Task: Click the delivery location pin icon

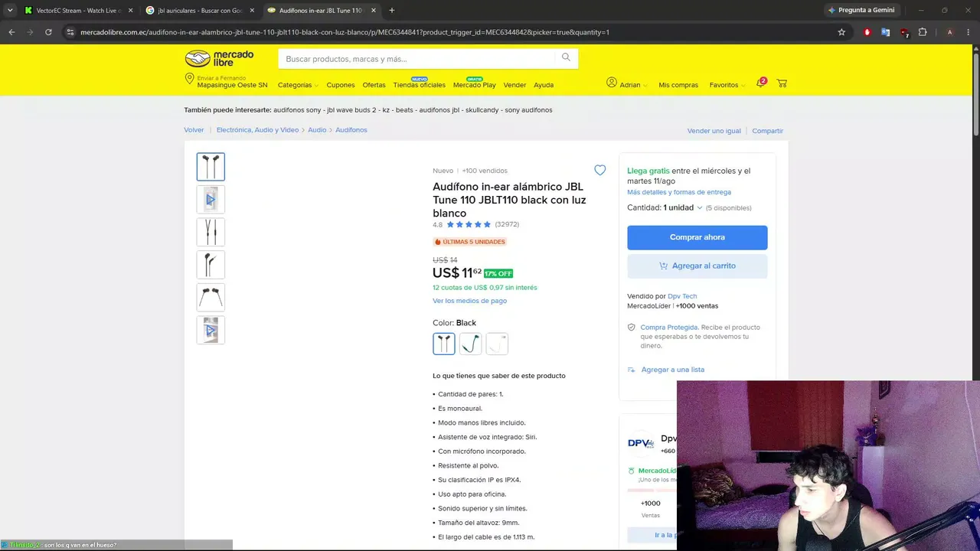Action: coord(189,80)
